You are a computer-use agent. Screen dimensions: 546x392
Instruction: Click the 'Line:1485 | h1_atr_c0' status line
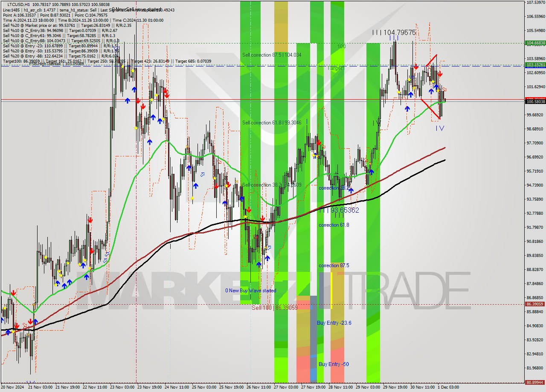[x=89, y=10]
